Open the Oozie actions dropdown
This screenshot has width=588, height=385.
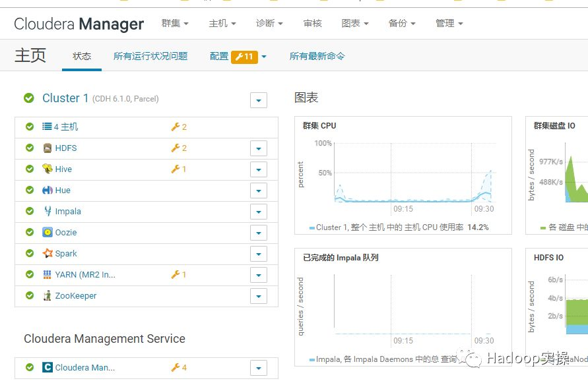point(259,233)
